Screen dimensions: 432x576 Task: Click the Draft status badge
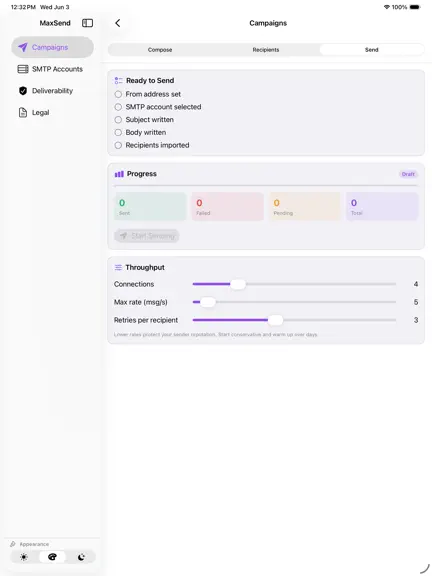408,174
